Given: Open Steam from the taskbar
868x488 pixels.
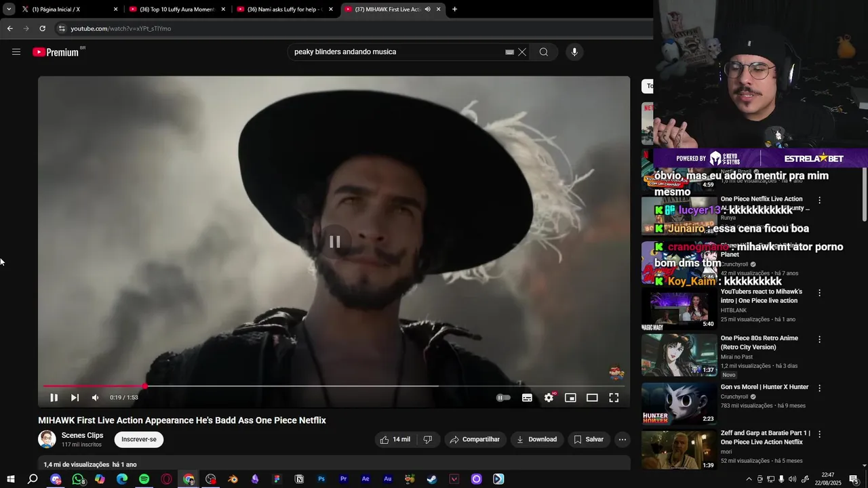Looking at the screenshot, I should [x=432, y=479].
